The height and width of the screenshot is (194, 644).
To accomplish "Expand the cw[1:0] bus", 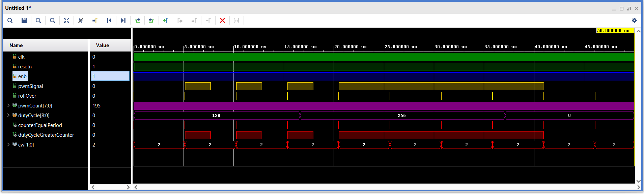I will click(x=8, y=144).
